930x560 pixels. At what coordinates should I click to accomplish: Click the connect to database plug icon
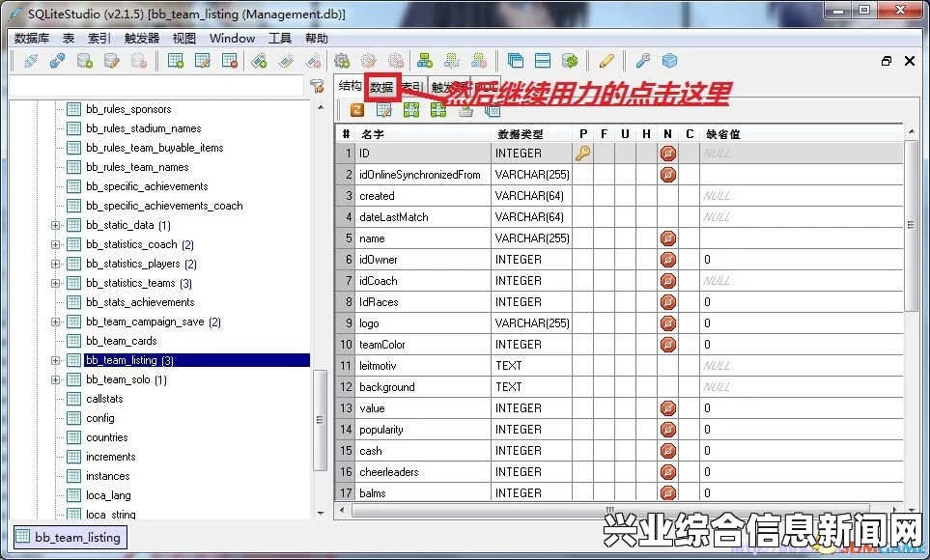(x=31, y=61)
